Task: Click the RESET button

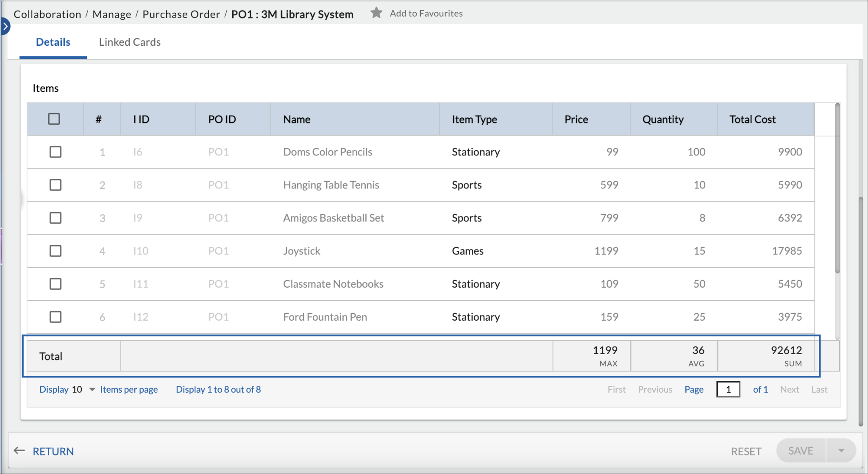Action: coord(746,452)
